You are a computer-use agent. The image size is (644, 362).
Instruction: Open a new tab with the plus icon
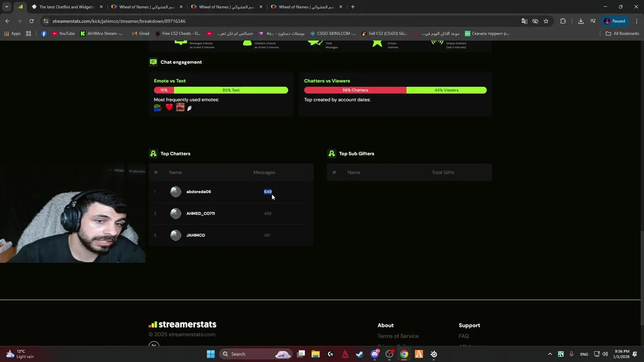coord(353,7)
